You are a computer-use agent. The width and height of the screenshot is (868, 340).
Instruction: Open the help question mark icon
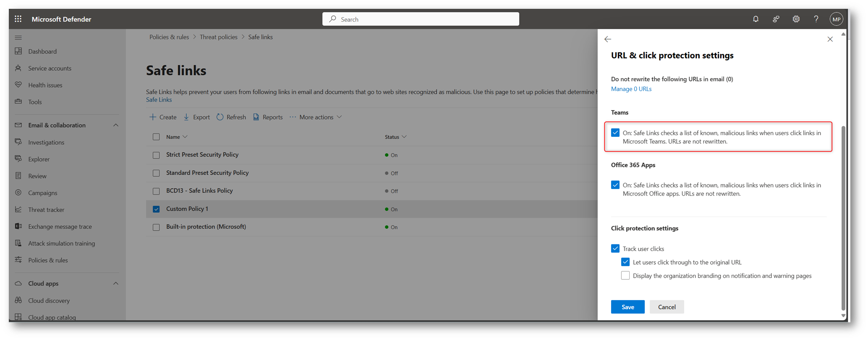pyautogui.click(x=816, y=19)
